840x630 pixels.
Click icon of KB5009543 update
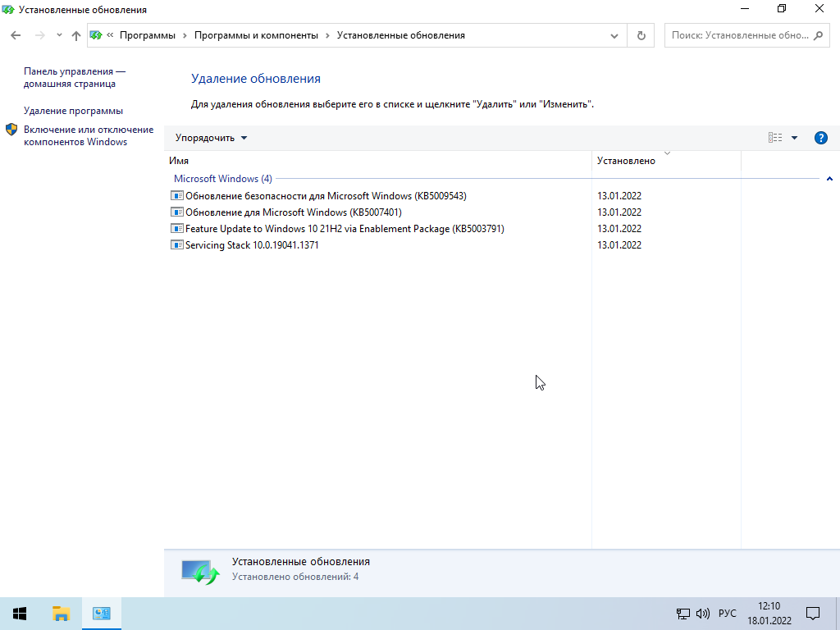[x=177, y=195]
